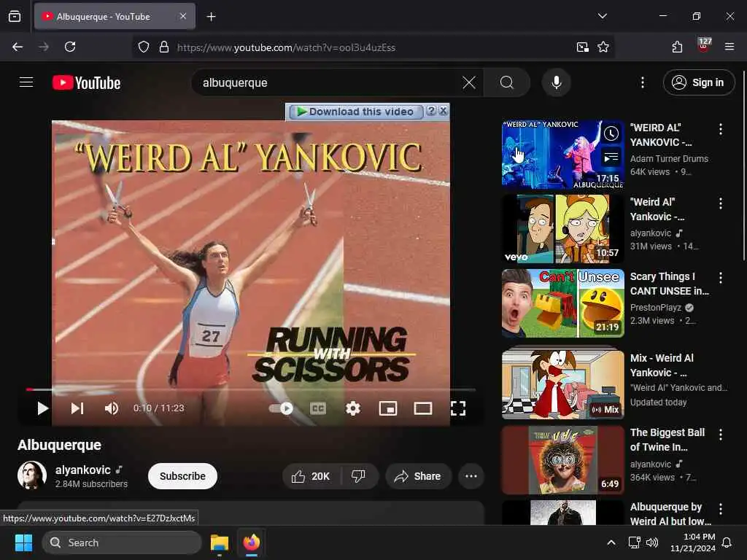Open more actions ellipsis under video
The height and width of the screenshot is (560, 747).
[x=471, y=475]
